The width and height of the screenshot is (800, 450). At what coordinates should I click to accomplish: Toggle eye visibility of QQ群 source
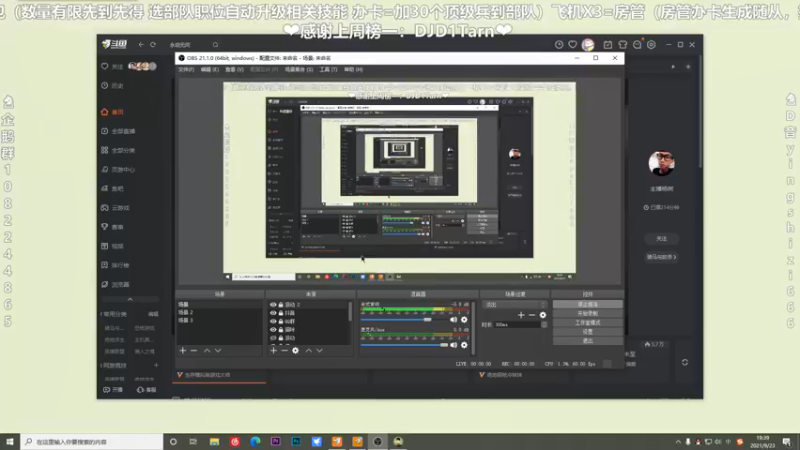[x=273, y=321]
